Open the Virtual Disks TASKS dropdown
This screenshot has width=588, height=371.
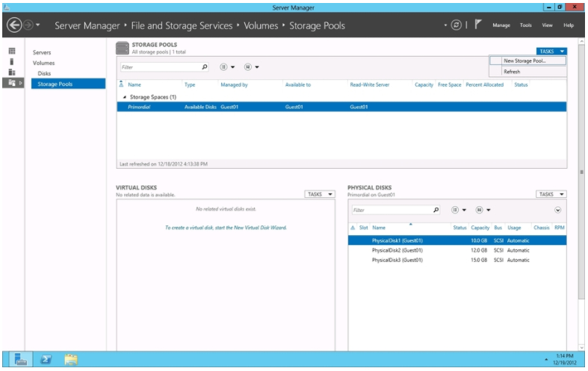[x=320, y=194]
